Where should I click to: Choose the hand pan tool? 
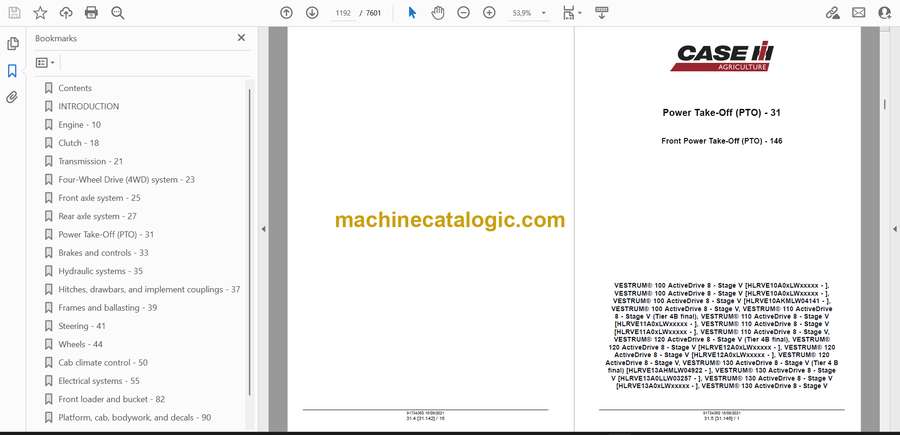(x=438, y=13)
